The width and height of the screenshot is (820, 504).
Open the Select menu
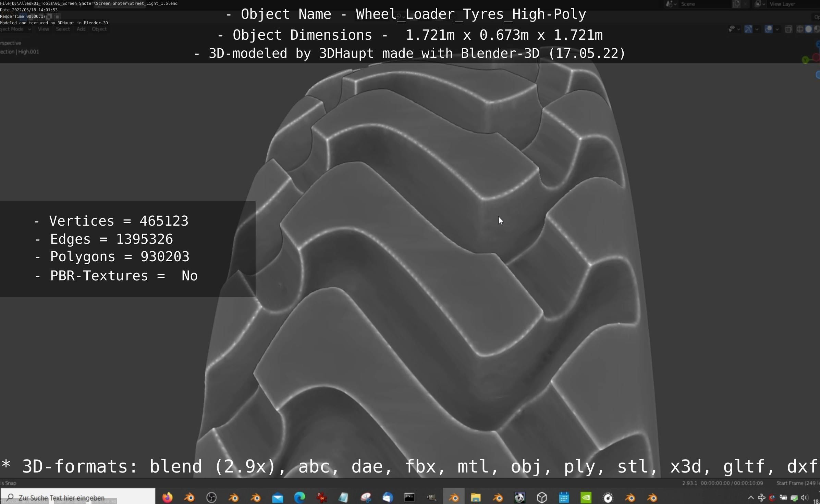click(63, 29)
